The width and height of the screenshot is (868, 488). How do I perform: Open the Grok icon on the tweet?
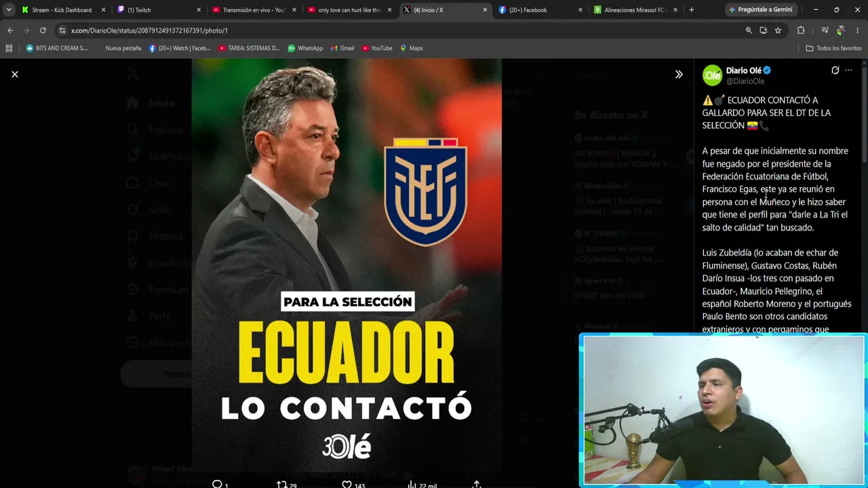[835, 70]
